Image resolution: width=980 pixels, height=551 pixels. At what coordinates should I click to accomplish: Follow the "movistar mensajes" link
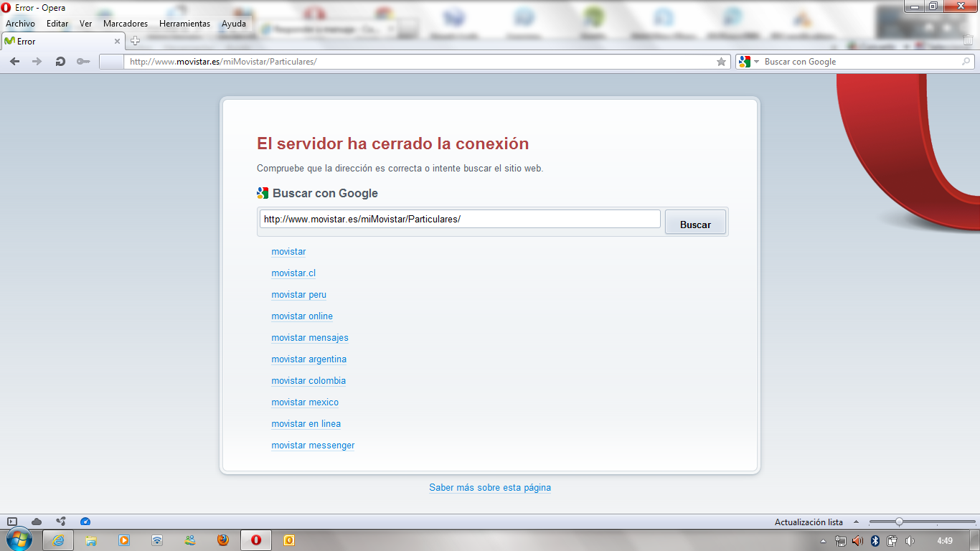point(310,338)
